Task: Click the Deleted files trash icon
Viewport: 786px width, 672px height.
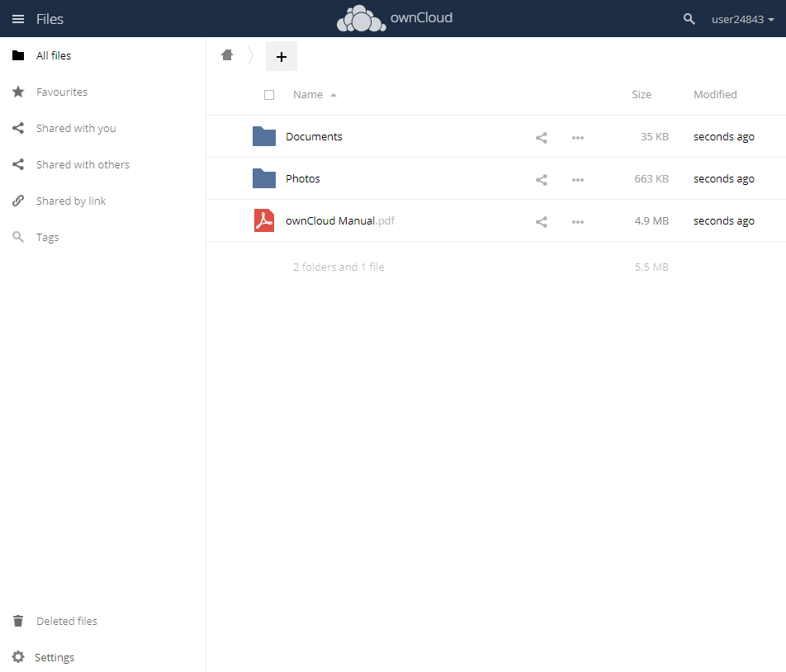Action: (x=18, y=621)
